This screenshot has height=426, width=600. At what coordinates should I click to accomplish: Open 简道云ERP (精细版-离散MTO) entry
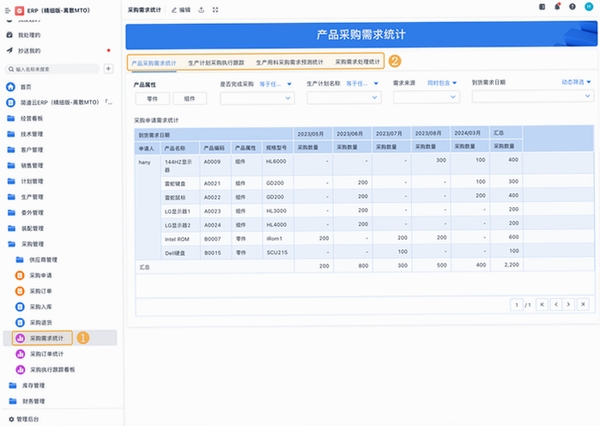point(60,102)
